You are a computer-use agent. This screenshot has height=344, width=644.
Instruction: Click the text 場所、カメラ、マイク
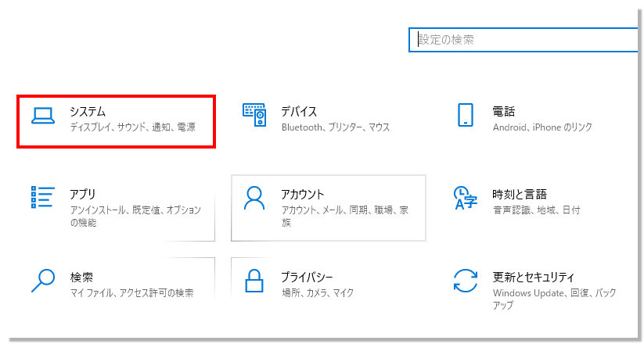(318, 293)
